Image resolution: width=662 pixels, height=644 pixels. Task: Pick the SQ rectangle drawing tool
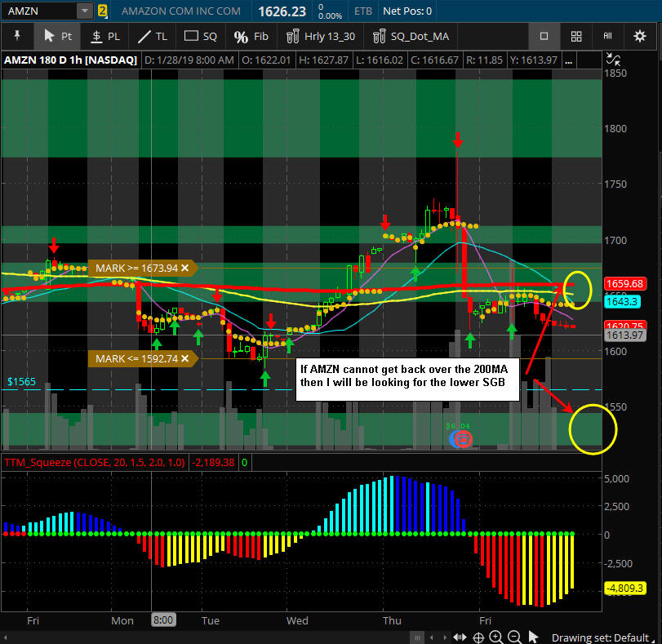pos(200,36)
